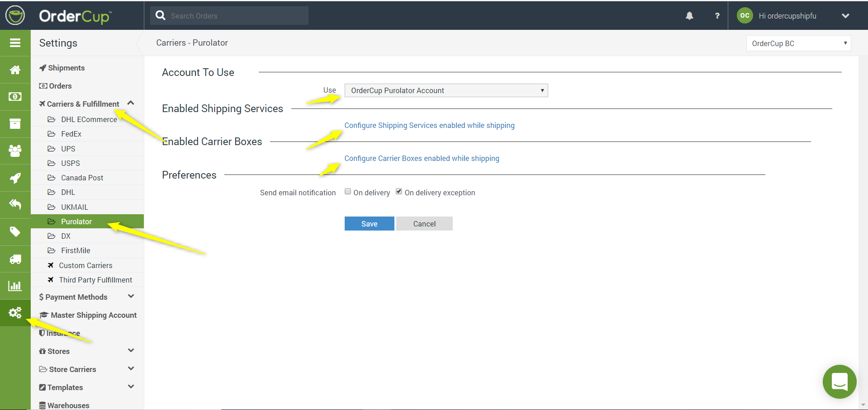Toggle the hamburger menu icon
The image size is (868, 410).
15,43
